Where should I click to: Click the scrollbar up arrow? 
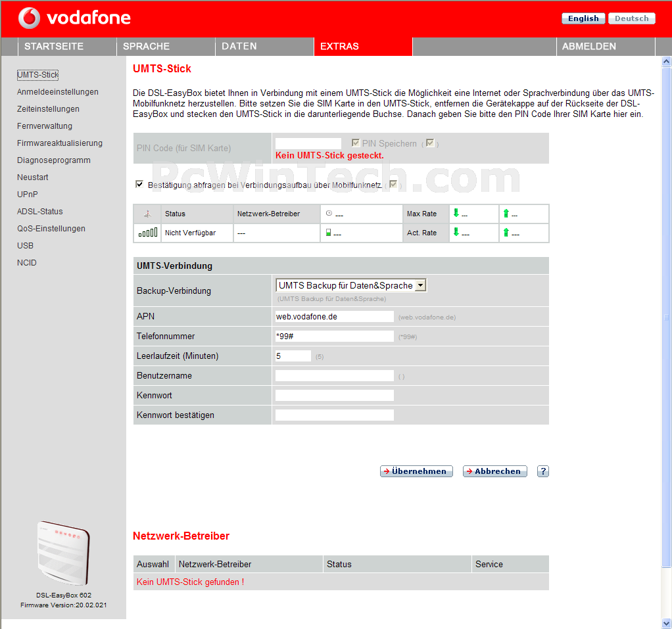pyautogui.click(x=667, y=62)
